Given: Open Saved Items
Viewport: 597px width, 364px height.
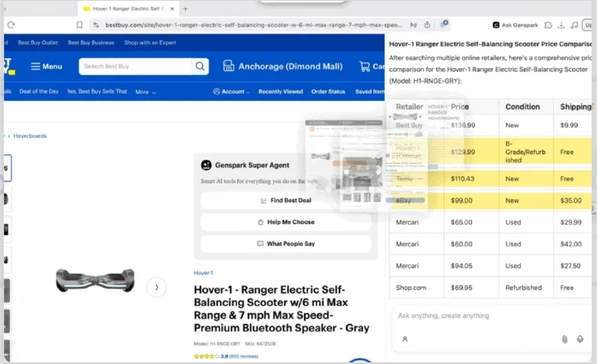Looking at the screenshot, I should 370,91.
